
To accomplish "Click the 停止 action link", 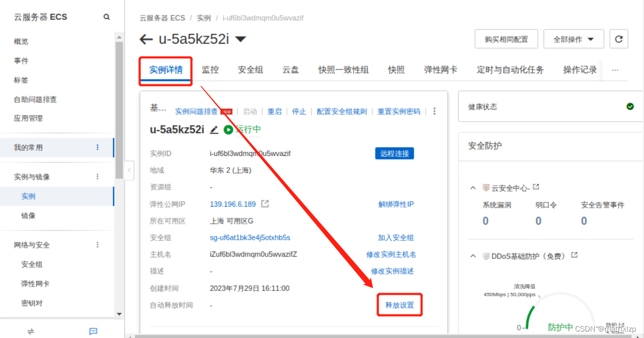I will click(299, 112).
